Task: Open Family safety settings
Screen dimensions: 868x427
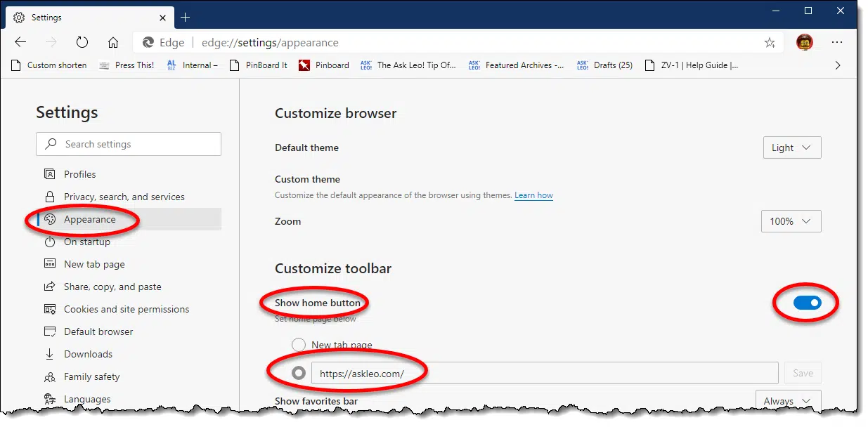Action: coord(129,376)
